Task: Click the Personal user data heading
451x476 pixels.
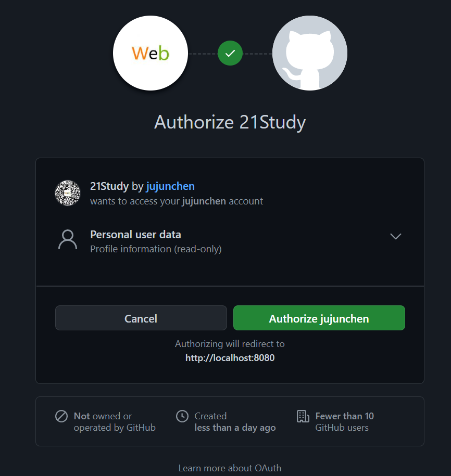Action: 135,235
